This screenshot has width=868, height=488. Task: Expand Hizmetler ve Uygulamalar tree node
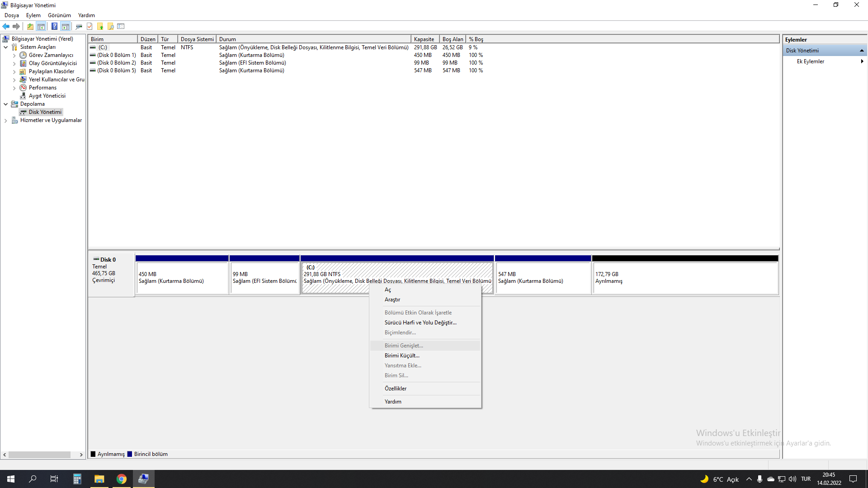[x=5, y=121]
